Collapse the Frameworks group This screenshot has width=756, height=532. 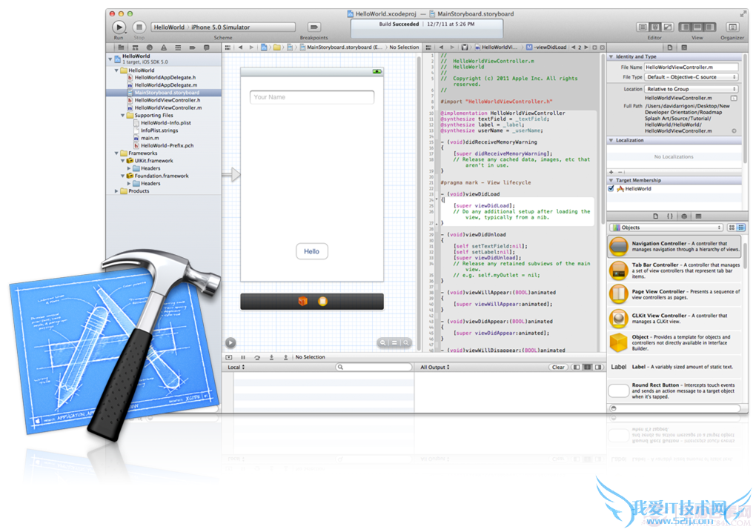click(116, 153)
